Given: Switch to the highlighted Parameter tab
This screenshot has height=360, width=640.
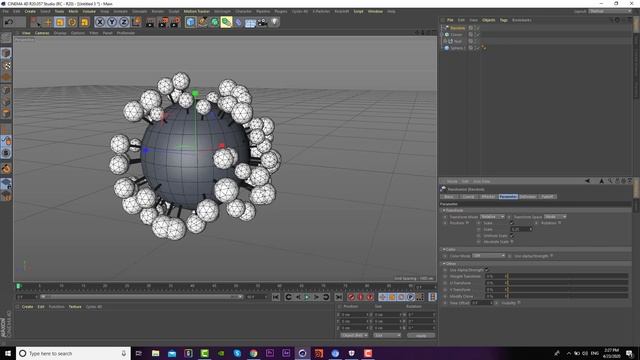Looking at the screenshot, I should 508,197.
